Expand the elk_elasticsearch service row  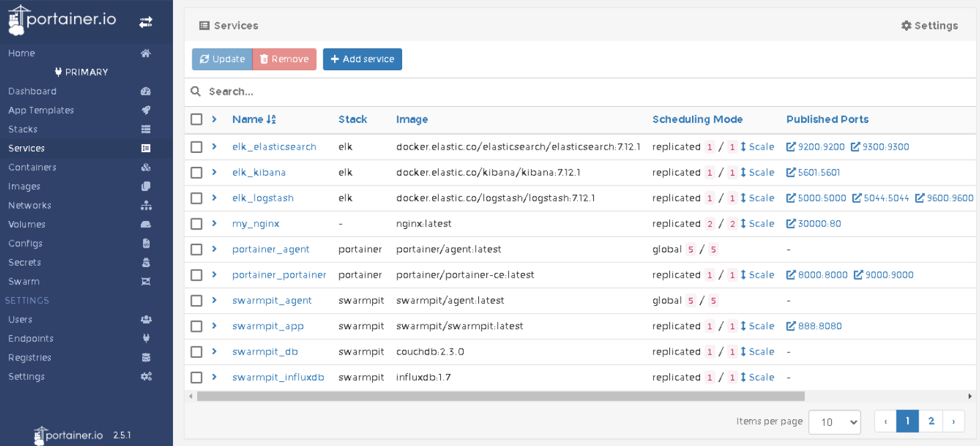click(214, 146)
